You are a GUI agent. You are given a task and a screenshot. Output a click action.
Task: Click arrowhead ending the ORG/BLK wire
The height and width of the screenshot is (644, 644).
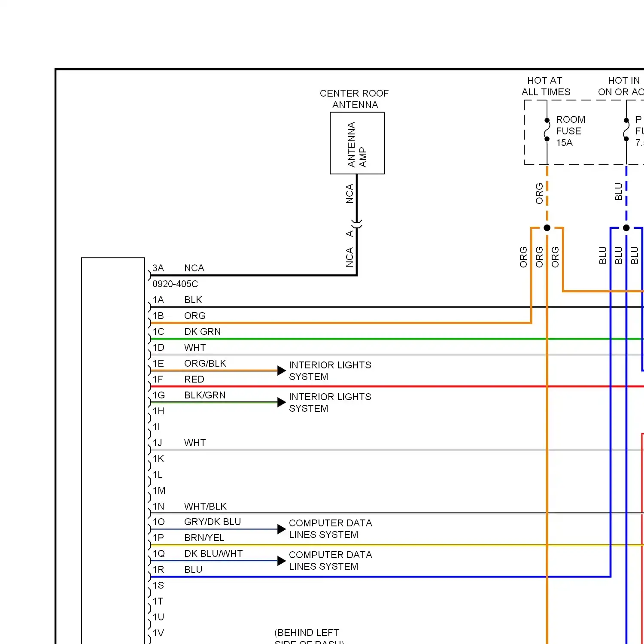(282, 371)
